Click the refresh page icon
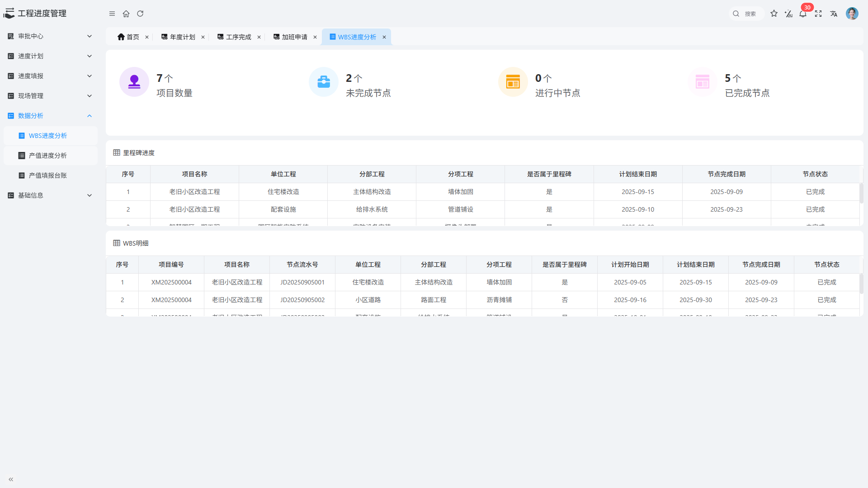 (140, 14)
